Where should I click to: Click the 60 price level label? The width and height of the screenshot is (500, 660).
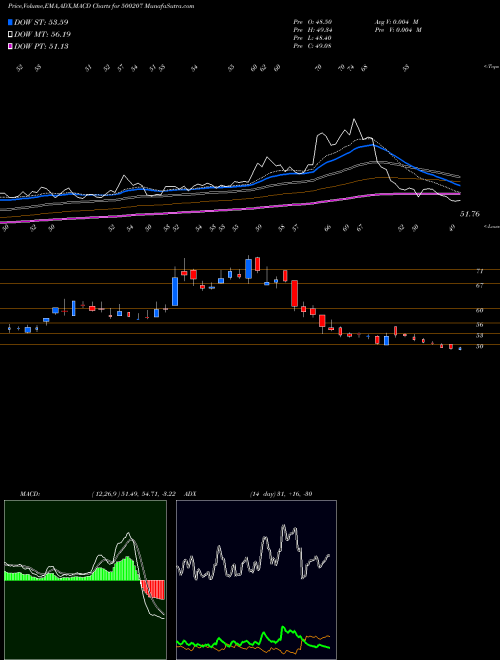(479, 311)
